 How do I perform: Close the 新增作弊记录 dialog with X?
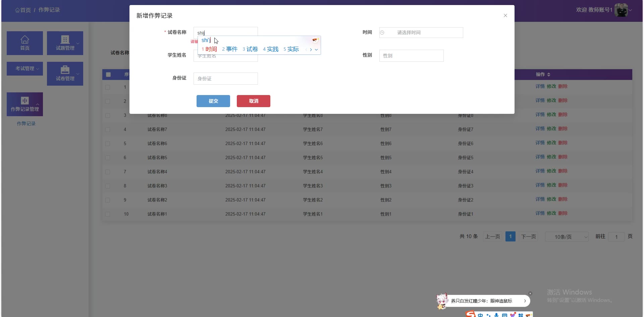coord(505,15)
